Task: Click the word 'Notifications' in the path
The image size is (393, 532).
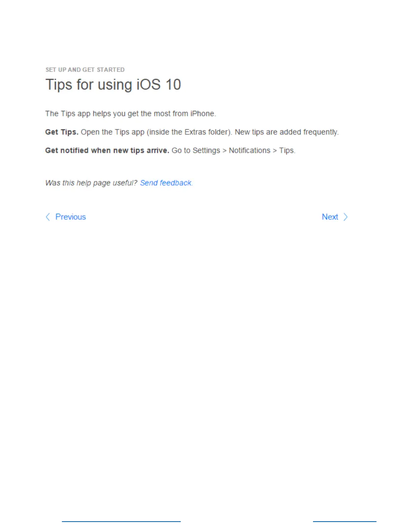Action: tap(250, 151)
